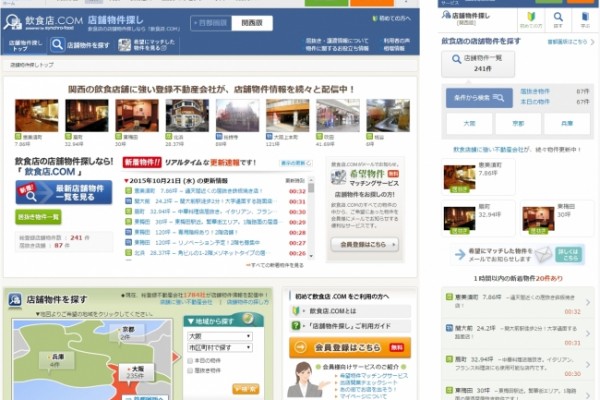Screen dimensions: 600x400
Task: Click the green icon of the 00:26 update row
Action: coord(129,253)
